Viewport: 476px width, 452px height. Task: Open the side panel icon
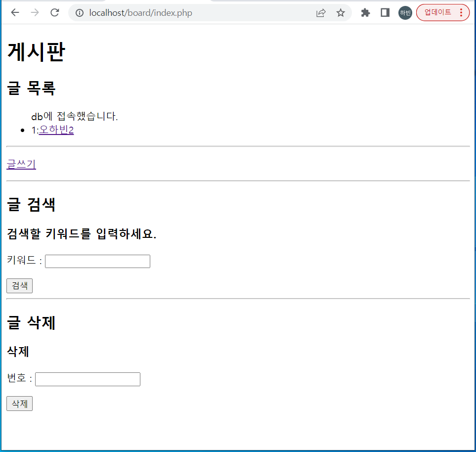tap(385, 12)
